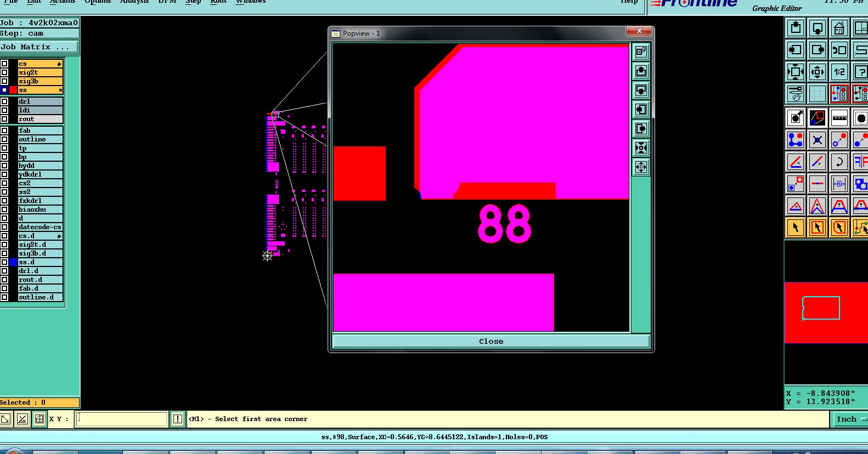Toggle the fab layer checkbox
This screenshot has width=868, height=454.
click(4, 130)
